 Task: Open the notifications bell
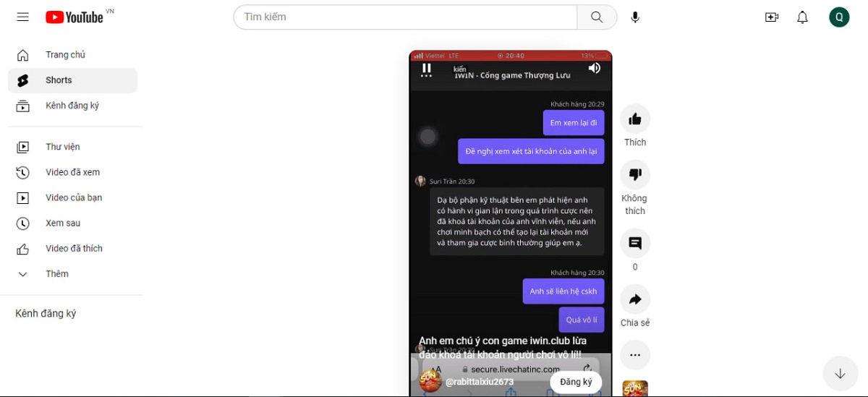(802, 17)
